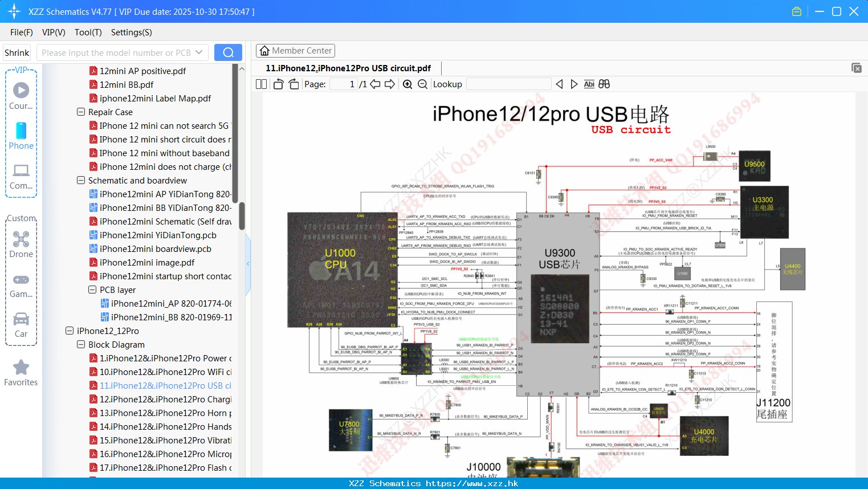
Task: Open IPhone 12 mini without baseband case
Action: click(x=160, y=153)
